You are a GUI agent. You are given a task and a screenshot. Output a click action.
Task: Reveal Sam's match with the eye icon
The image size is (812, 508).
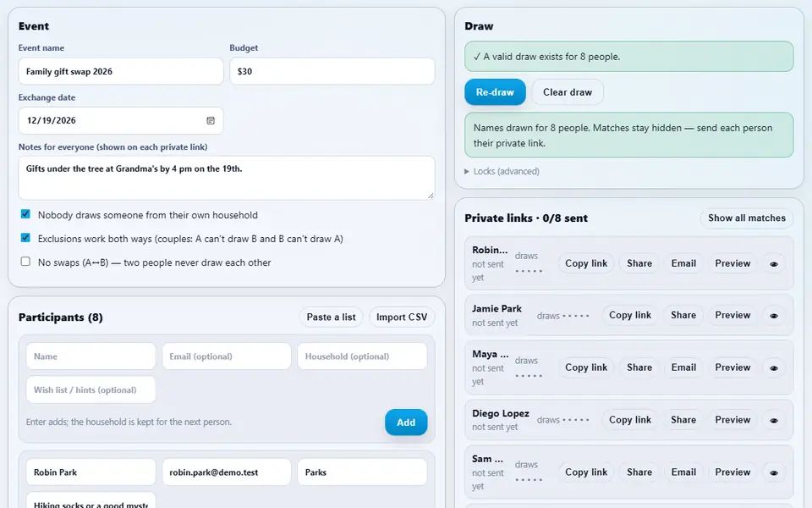pyautogui.click(x=774, y=472)
